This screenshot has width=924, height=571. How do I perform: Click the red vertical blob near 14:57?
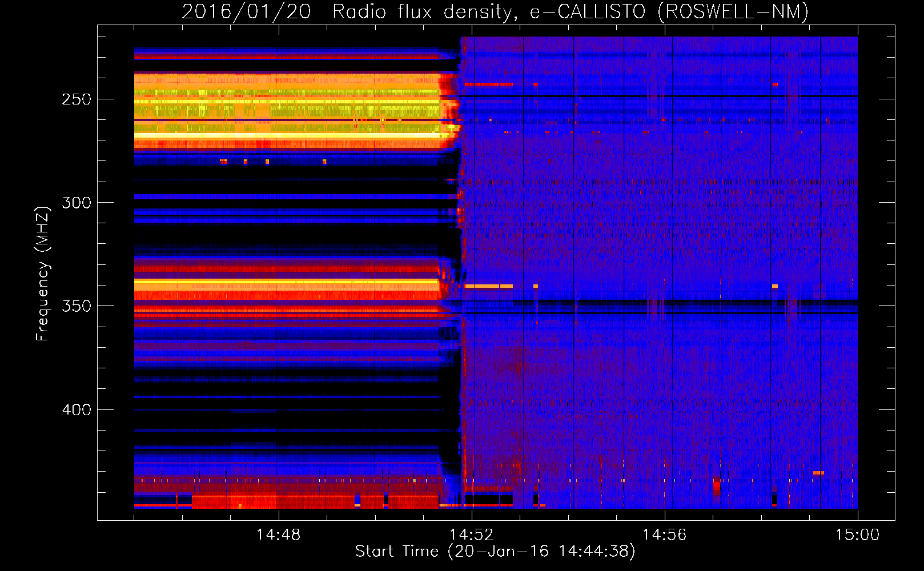[x=717, y=487]
